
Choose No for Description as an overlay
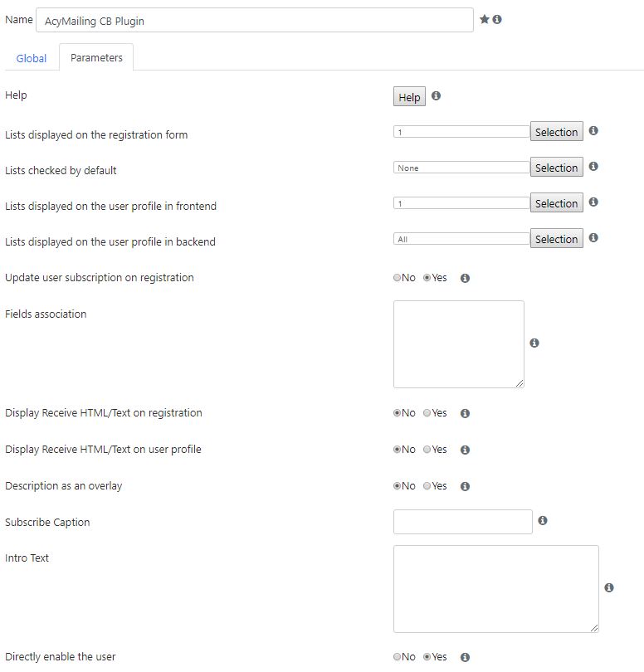point(397,485)
